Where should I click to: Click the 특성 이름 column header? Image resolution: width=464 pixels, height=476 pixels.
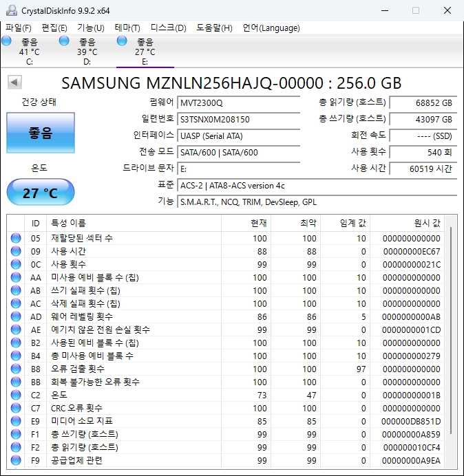click(x=134, y=223)
